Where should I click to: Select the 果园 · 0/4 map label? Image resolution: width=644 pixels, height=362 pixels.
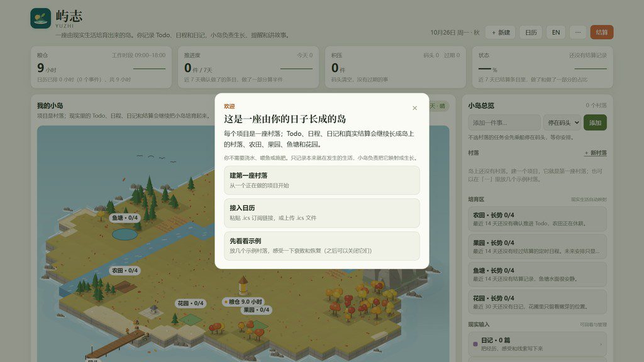point(257,310)
